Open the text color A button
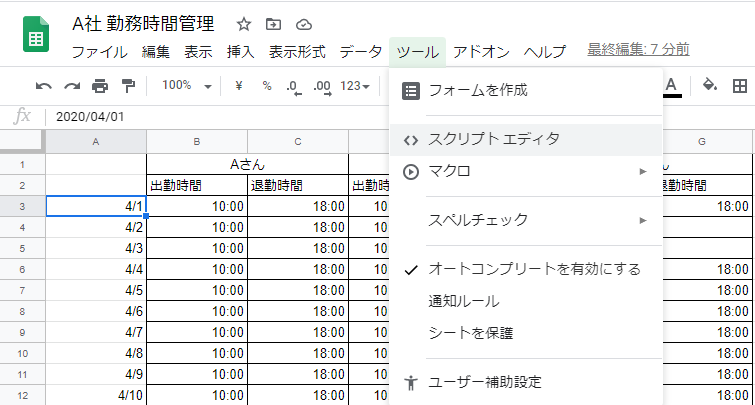Image resolution: width=755 pixels, height=405 pixels. (x=672, y=87)
